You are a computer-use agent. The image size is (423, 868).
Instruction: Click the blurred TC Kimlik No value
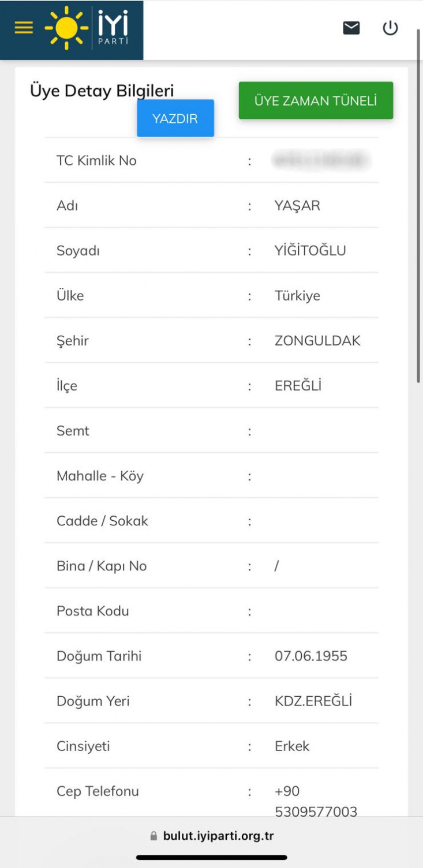point(320,161)
